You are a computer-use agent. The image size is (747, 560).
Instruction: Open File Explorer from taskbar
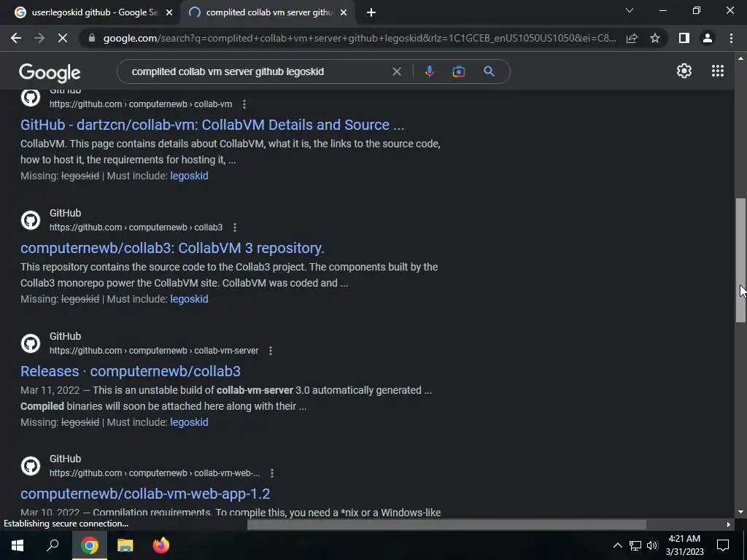[125, 545]
